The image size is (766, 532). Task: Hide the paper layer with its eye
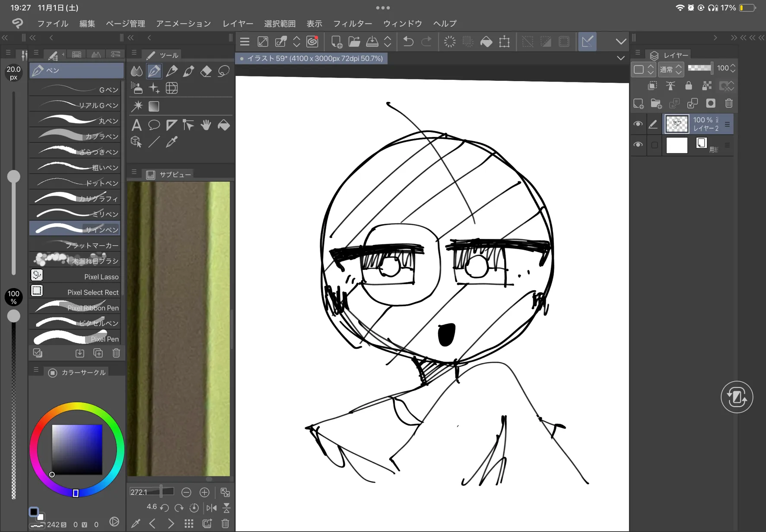(638, 145)
